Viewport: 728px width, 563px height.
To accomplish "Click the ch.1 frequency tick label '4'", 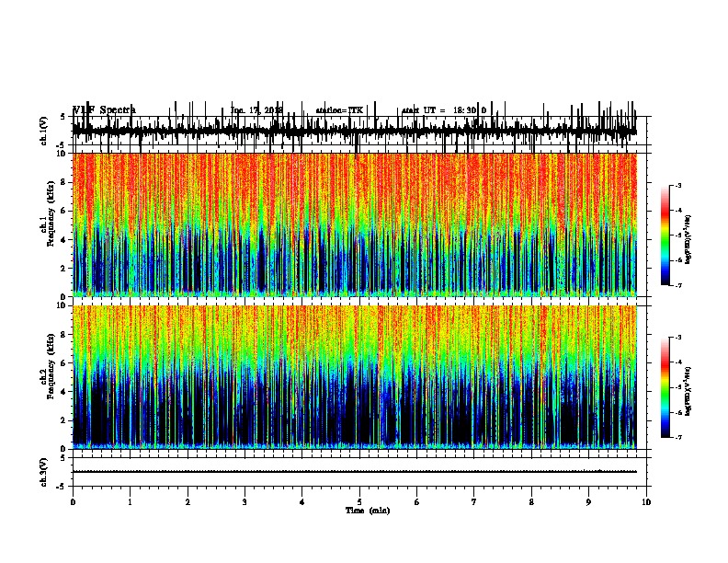I will tap(63, 240).
